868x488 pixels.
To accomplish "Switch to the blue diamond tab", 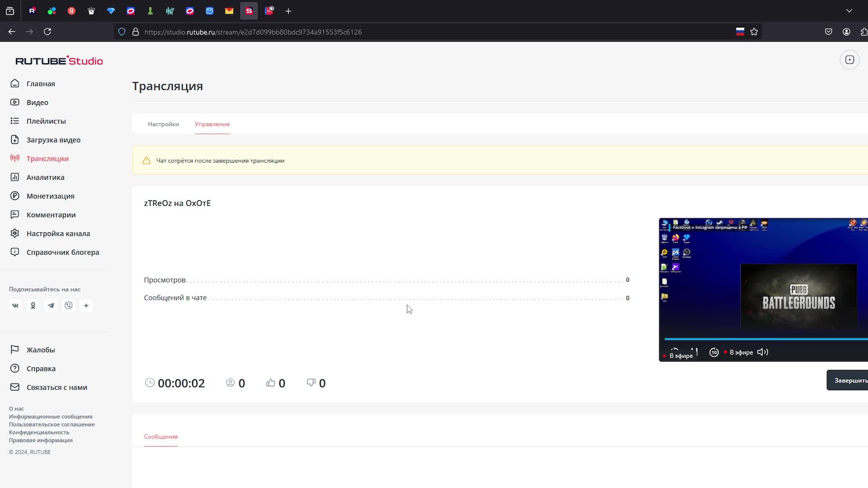I will (111, 11).
